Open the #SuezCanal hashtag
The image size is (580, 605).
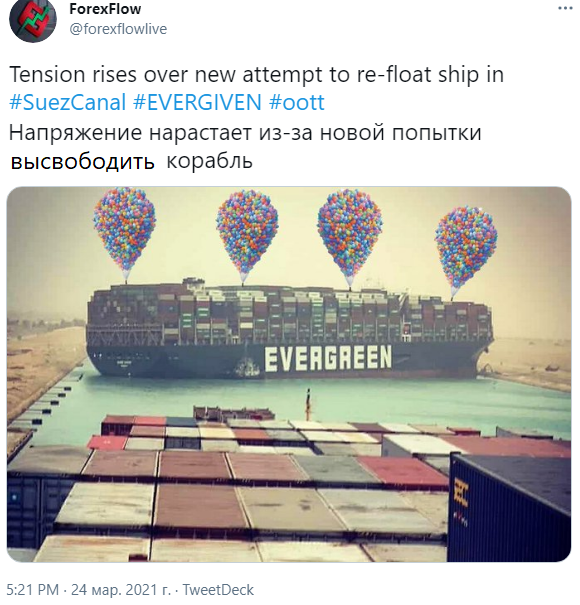68,103
